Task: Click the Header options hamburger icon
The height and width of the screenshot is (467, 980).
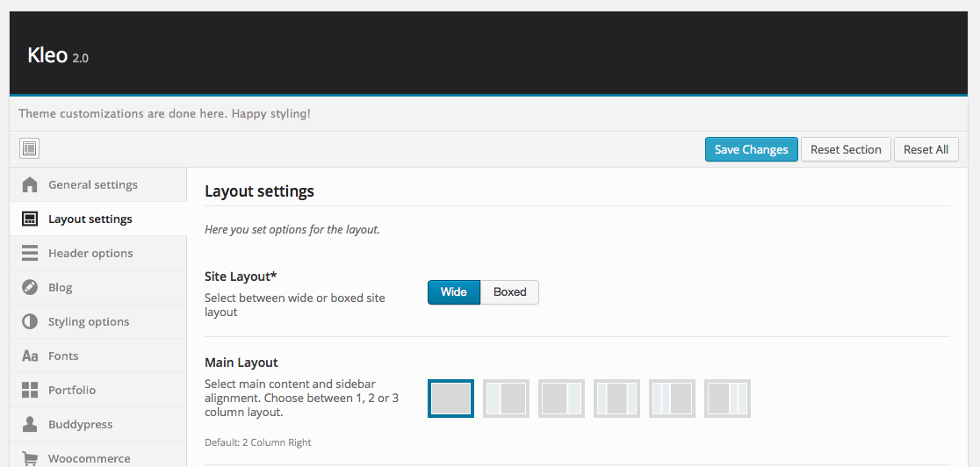Action: click(x=30, y=253)
